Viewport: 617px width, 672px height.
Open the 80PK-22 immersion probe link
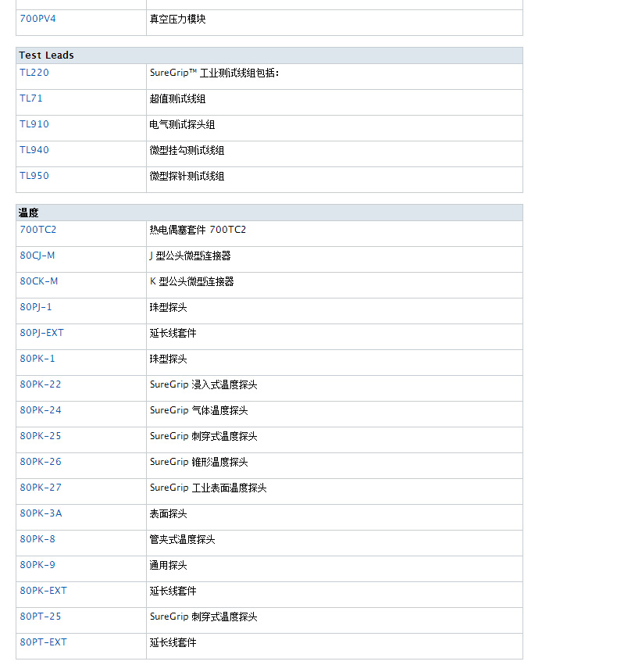click(40, 384)
